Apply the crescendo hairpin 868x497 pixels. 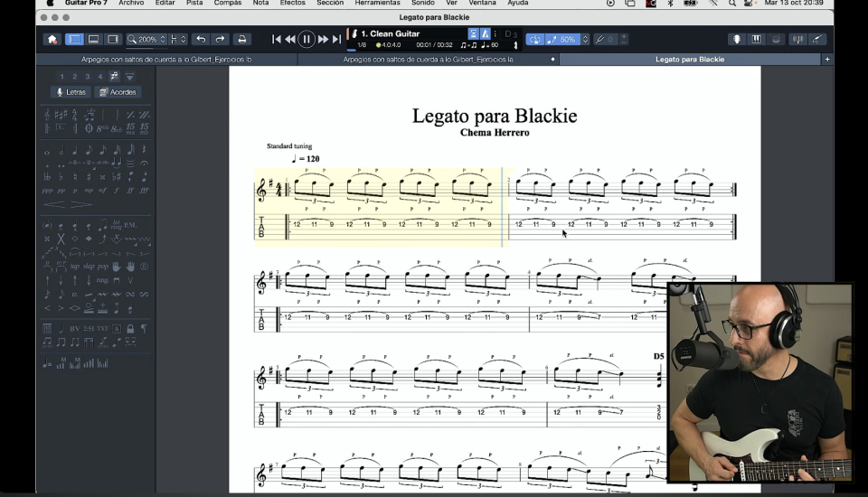53,204
